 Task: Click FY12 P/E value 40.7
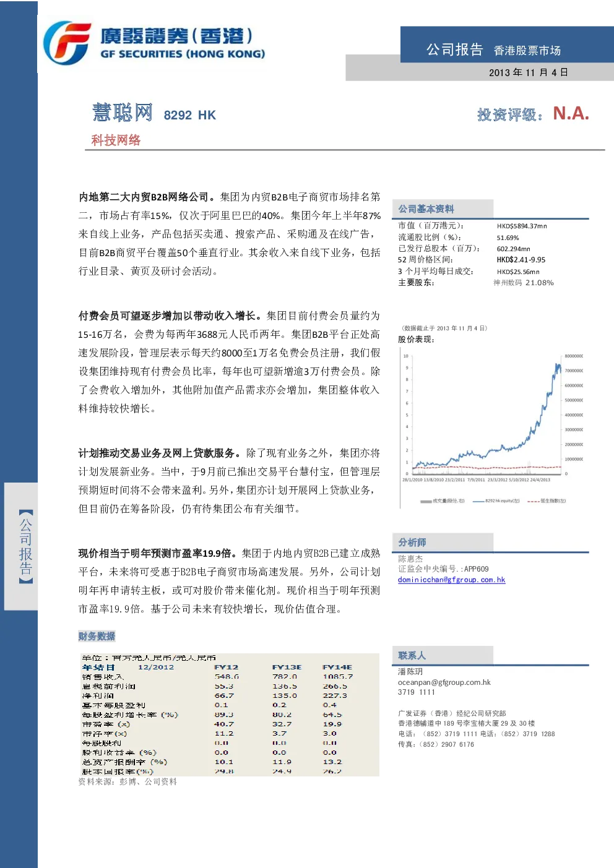click(x=224, y=724)
